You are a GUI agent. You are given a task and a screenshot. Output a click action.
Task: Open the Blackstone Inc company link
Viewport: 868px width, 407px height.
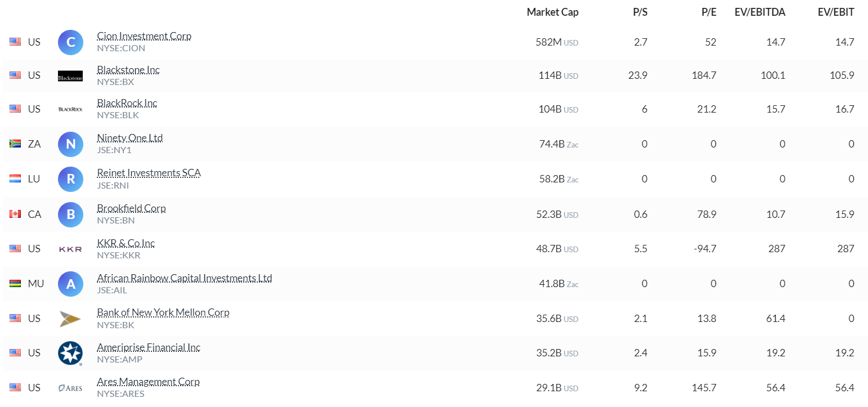[x=128, y=70]
